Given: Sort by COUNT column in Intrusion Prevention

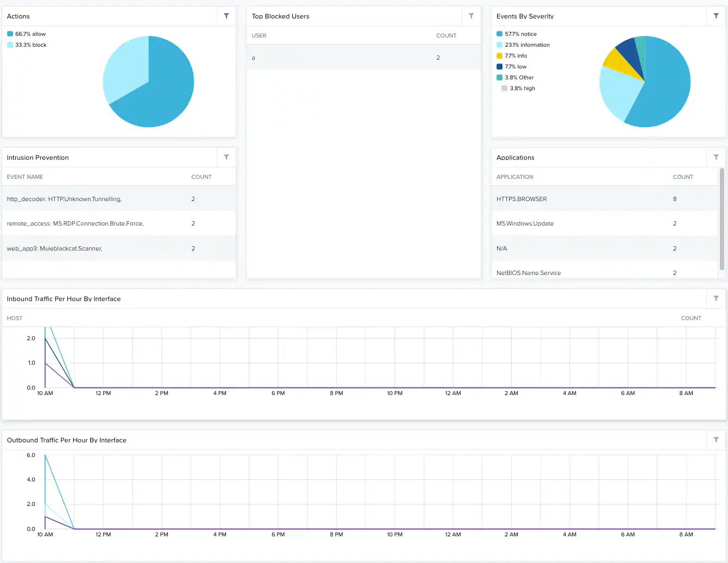Looking at the screenshot, I should [202, 177].
